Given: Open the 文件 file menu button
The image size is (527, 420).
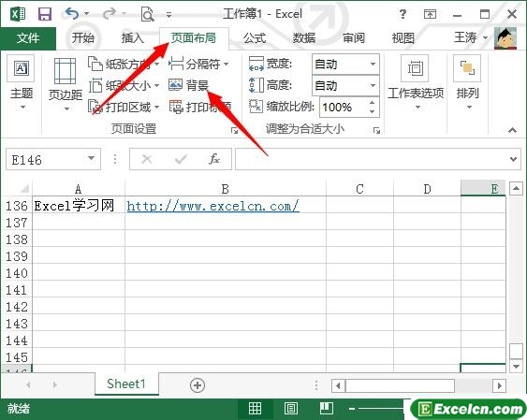Looking at the screenshot, I should click(28, 38).
